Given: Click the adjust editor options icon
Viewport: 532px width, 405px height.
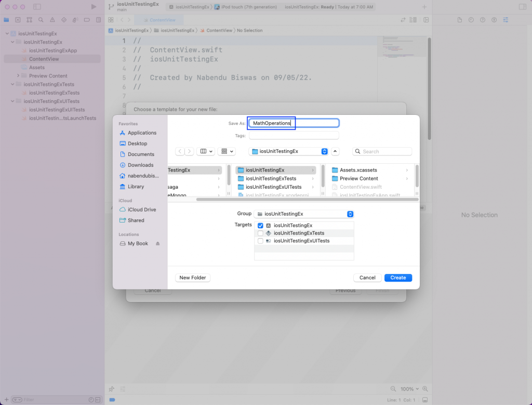Looking at the screenshot, I should tap(413, 20).
